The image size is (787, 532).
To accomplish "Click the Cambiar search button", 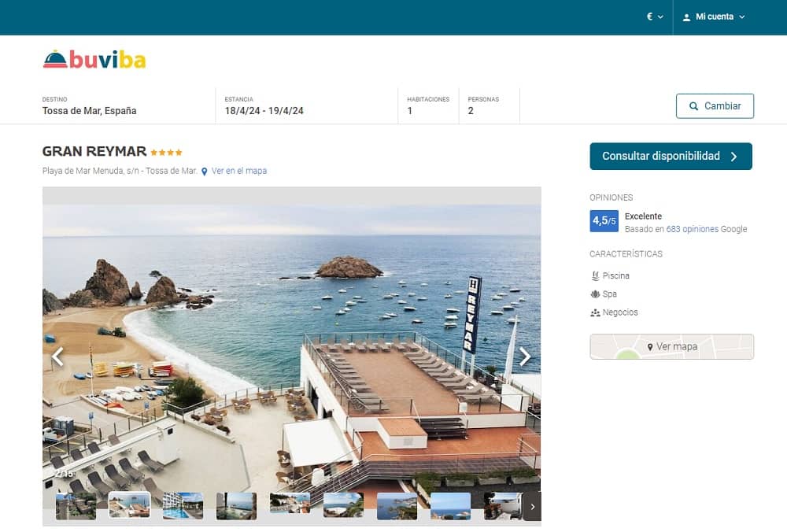I will coord(715,106).
